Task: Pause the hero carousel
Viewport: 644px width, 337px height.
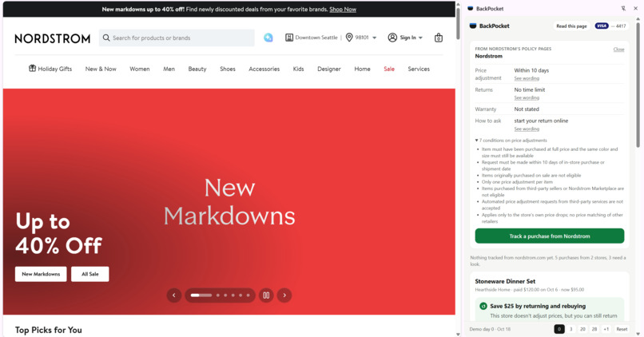Action: coord(266,295)
